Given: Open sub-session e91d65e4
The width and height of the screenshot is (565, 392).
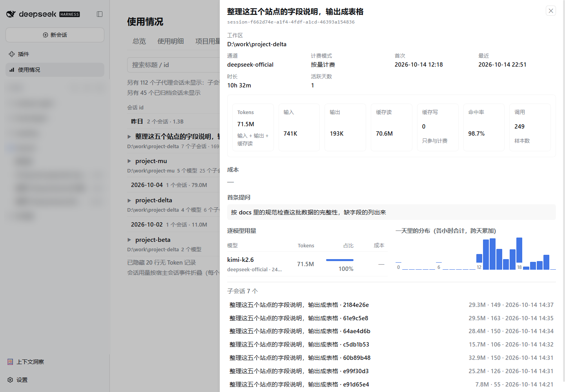Looking at the screenshot, I should [x=392, y=385].
